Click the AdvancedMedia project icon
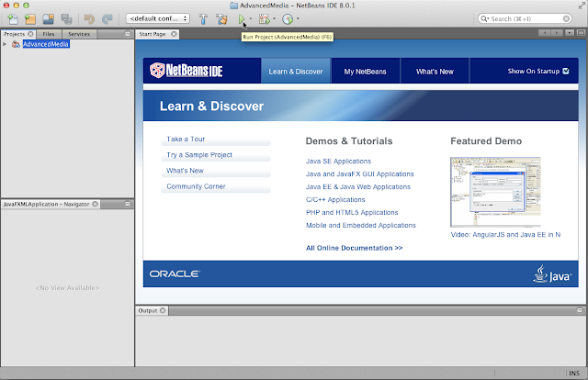 click(16, 44)
